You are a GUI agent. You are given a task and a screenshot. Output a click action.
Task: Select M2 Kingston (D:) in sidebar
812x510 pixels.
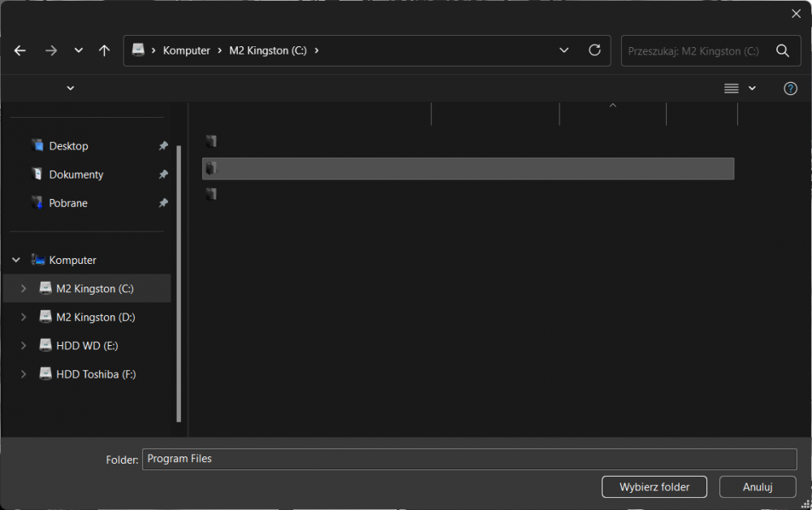point(95,318)
